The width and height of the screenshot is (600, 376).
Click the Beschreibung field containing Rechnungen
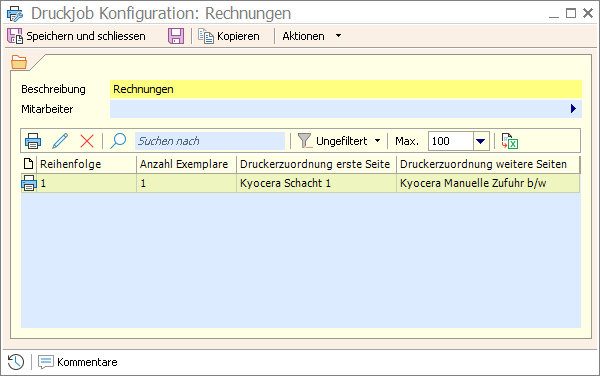point(346,89)
